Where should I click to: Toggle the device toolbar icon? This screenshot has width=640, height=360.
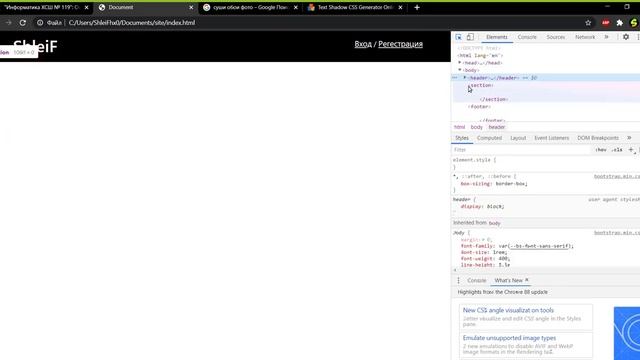pyautogui.click(x=470, y=37)
